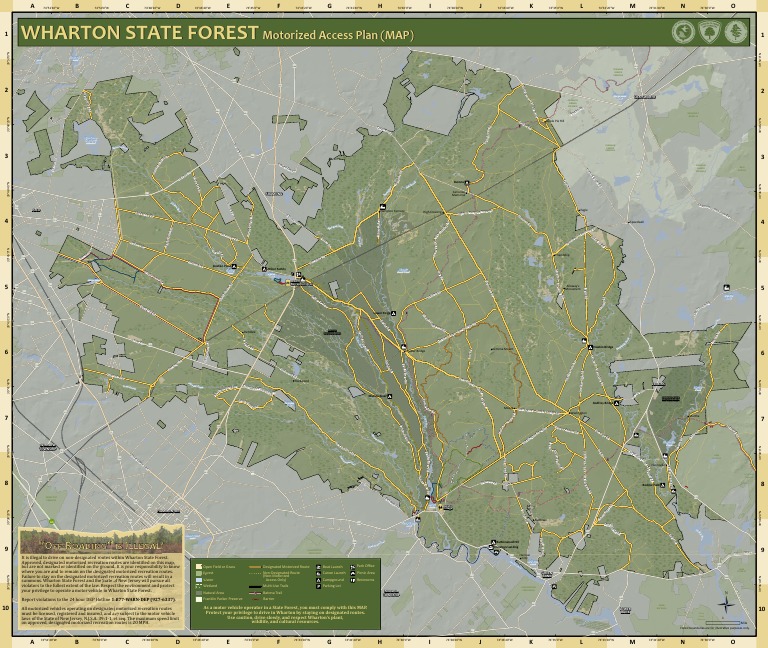Click the Boat Launch icon in the legend
Image resolution: width=768 pixels, height=648 pixels.
pos(318,567)
